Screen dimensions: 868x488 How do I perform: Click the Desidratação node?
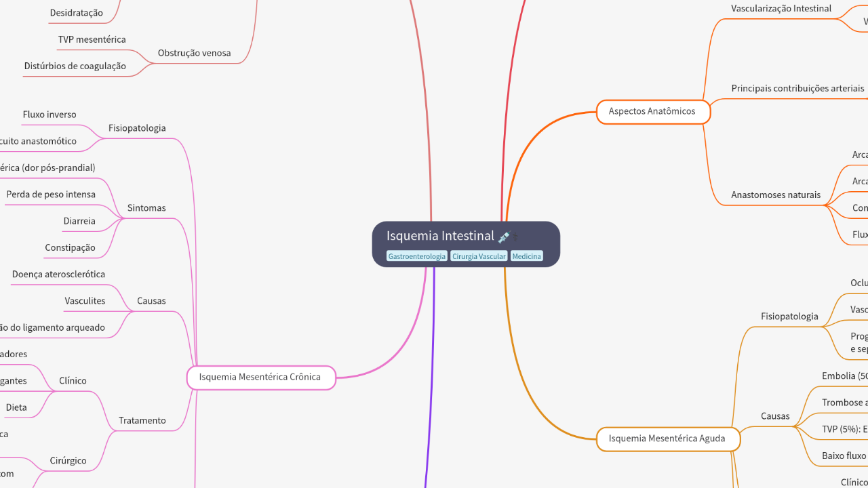pos(76,13)
